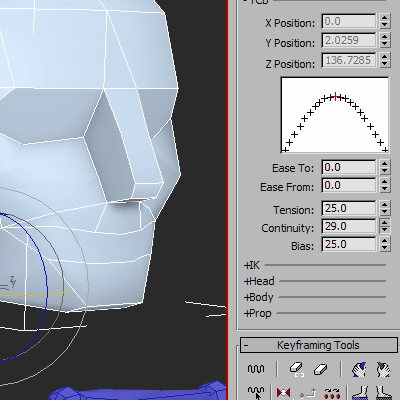Click the Enable Subanims wave icon

point(256,369)
